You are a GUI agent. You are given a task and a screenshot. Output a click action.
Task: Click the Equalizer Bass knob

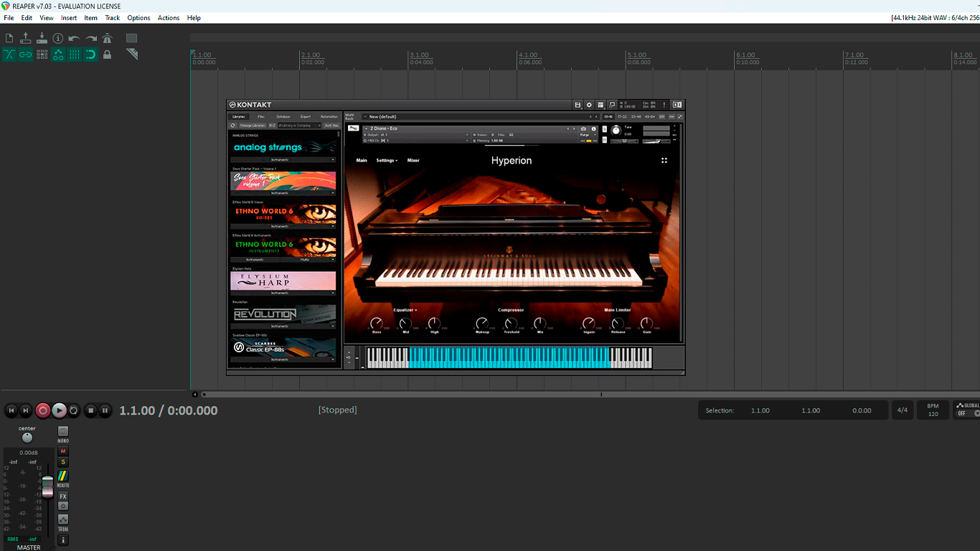tap(377, 324)
